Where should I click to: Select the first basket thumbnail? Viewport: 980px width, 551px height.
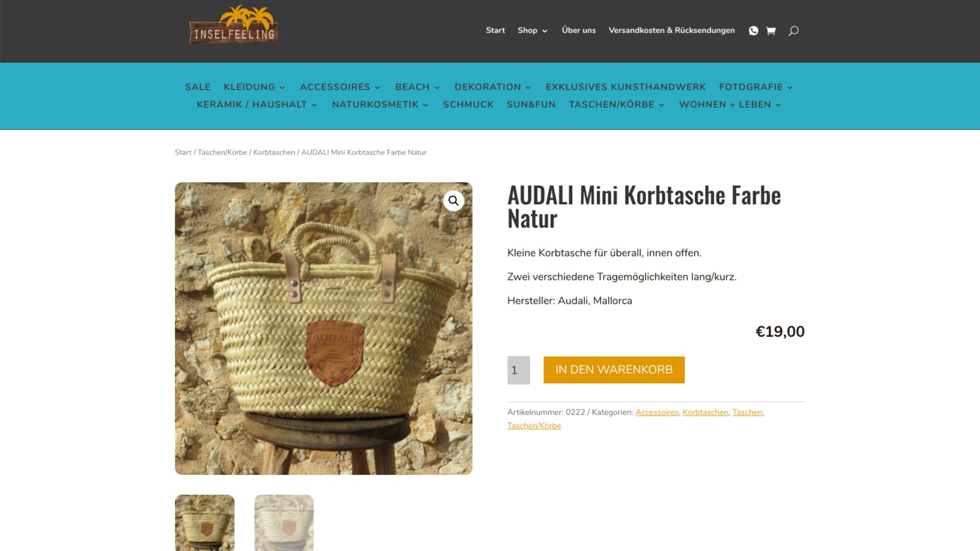pyautogui.click(x=205, y=523)
